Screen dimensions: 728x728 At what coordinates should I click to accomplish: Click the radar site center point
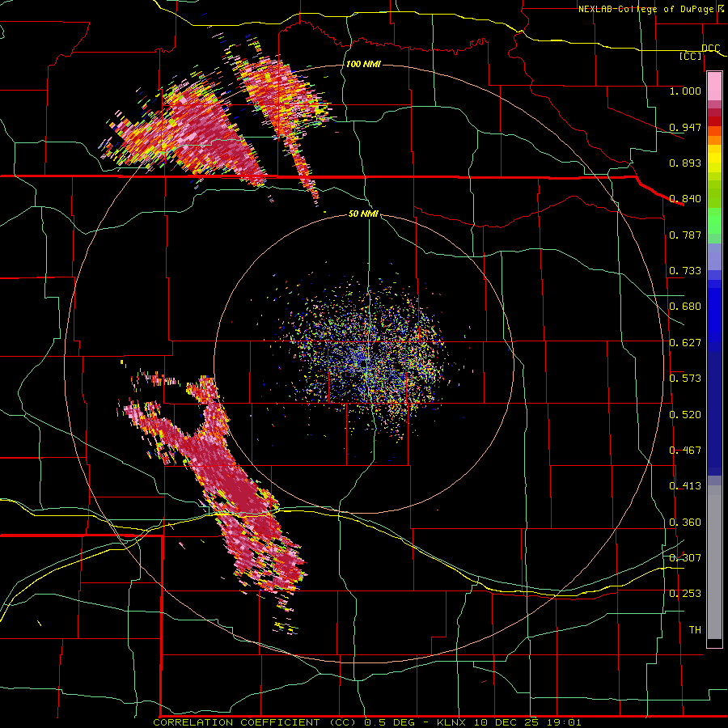pyautogui.click(x=363, y=366)
